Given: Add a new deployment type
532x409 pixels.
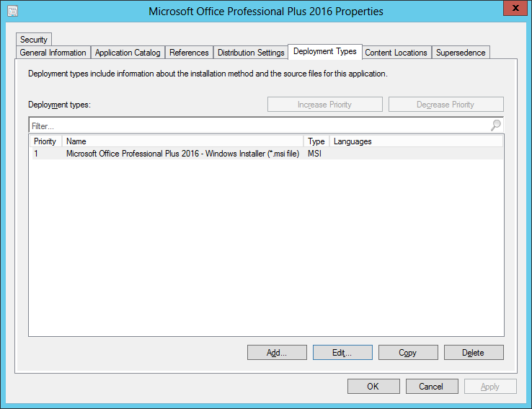Looking at the screenshot, I should 277,353.
